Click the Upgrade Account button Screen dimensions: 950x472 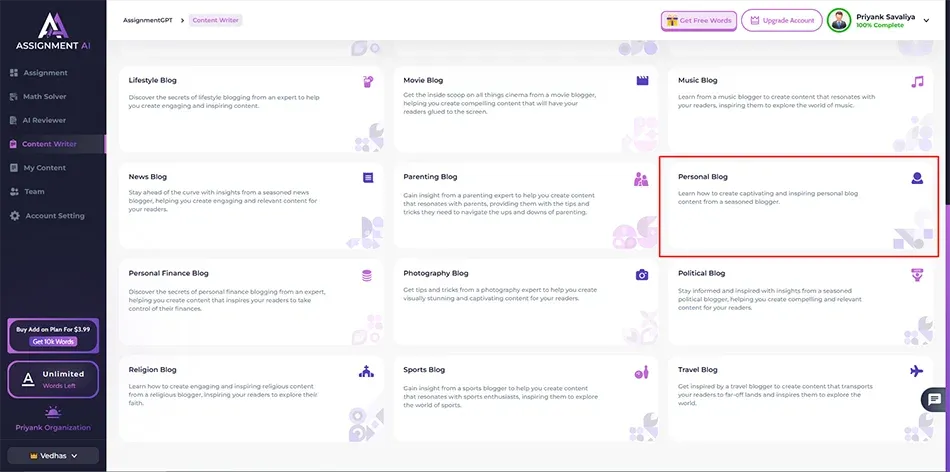[781, 20]
